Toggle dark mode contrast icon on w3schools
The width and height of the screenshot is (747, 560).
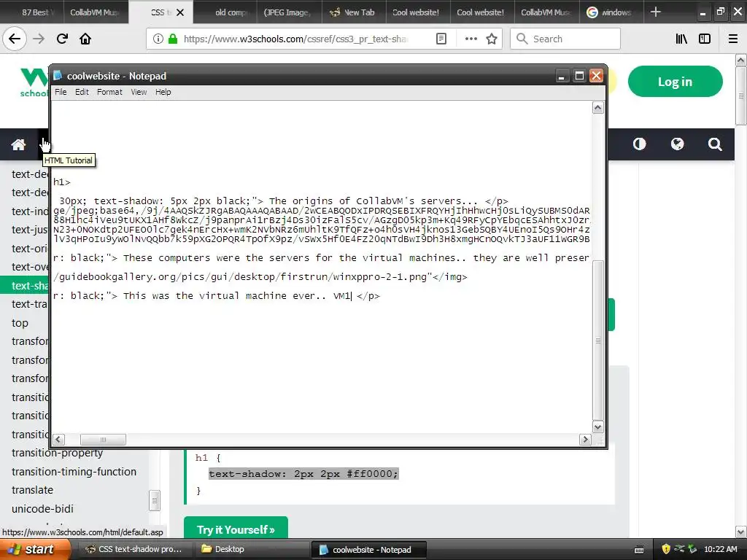tap(639, 144)
